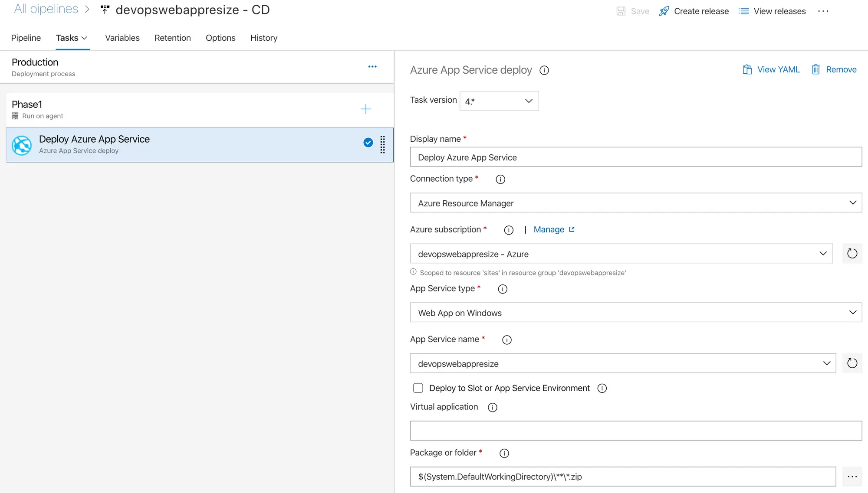Click the Create release rocket icon

pos(664,11)
